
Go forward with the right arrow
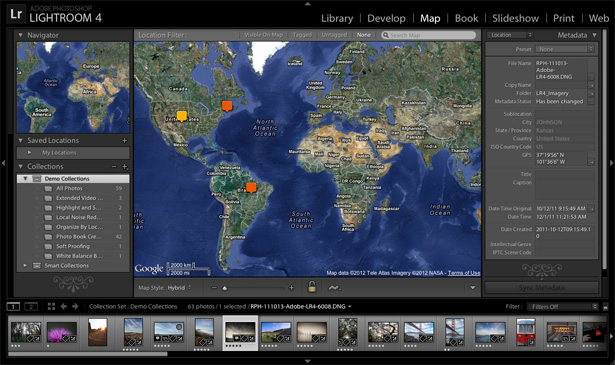pos(75,307)
